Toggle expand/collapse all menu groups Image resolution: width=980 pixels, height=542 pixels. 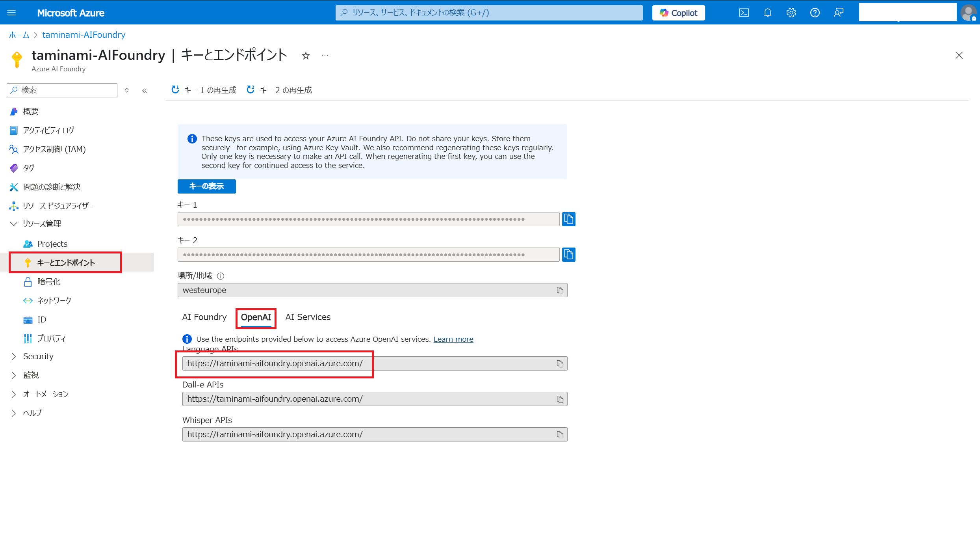(x=127, y=90)
